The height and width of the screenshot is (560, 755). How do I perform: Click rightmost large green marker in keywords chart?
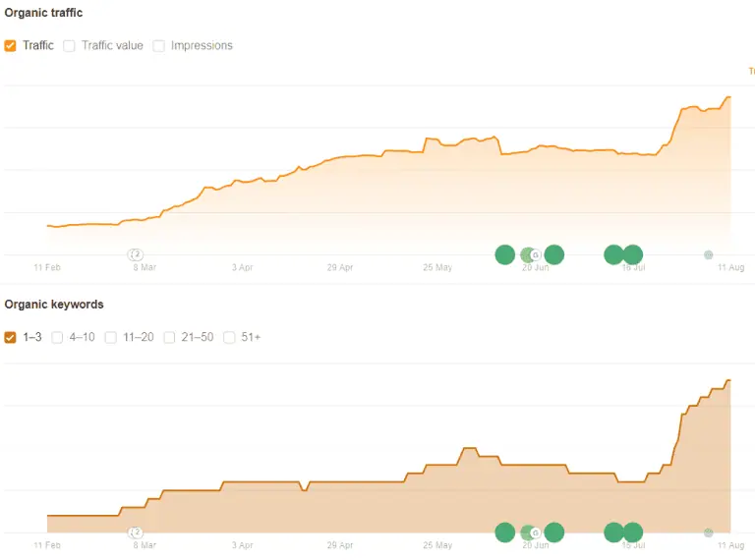point(633,532)
